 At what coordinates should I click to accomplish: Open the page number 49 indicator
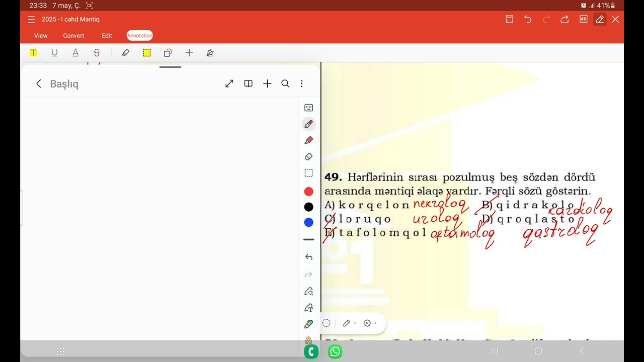[x=583, y=19]
